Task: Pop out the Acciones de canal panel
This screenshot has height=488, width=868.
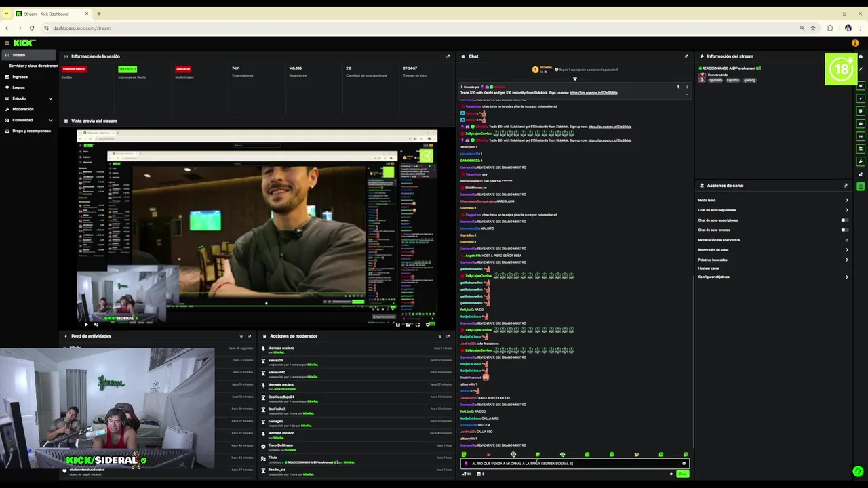Action: (x=845, y=185)
